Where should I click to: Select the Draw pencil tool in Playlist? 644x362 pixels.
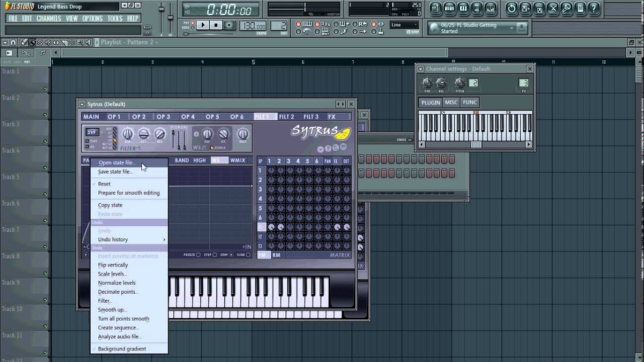pyautogui.click(x=24, y=42)
